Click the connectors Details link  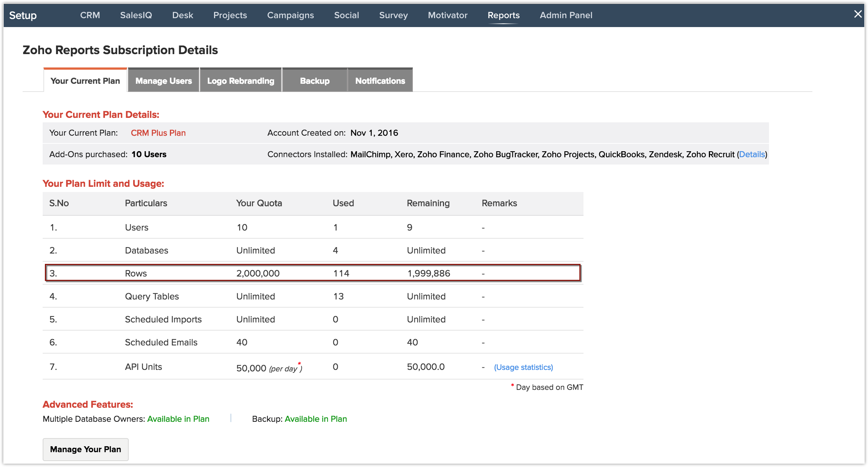point(752,154)
